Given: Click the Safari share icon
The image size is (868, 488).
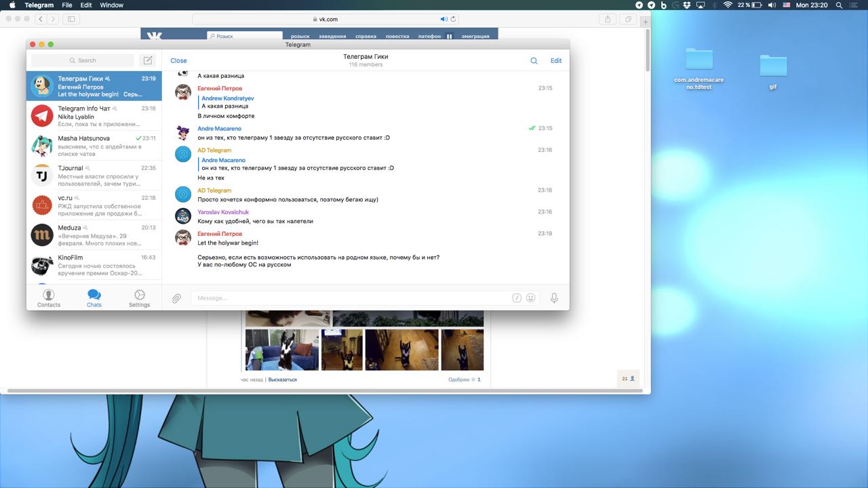Looking at the screenshot, I should [x=608, y=19].
